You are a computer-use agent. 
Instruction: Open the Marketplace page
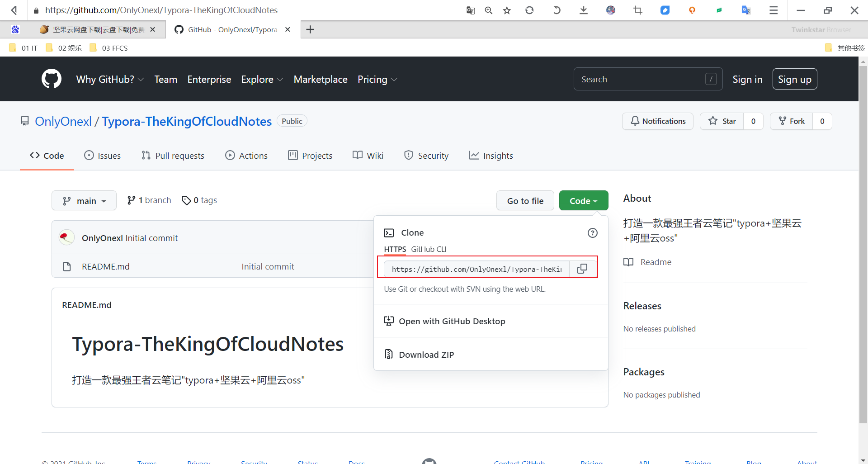[321, 79]
